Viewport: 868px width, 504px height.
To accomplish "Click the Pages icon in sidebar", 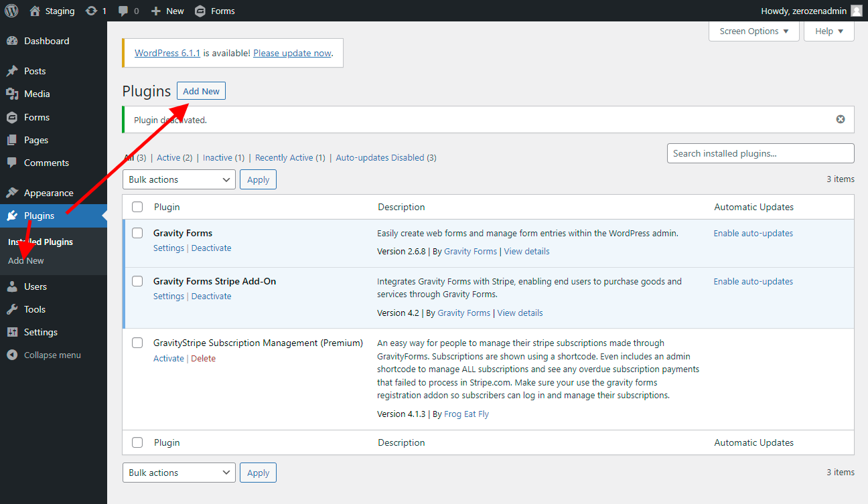I will (12, 140).
